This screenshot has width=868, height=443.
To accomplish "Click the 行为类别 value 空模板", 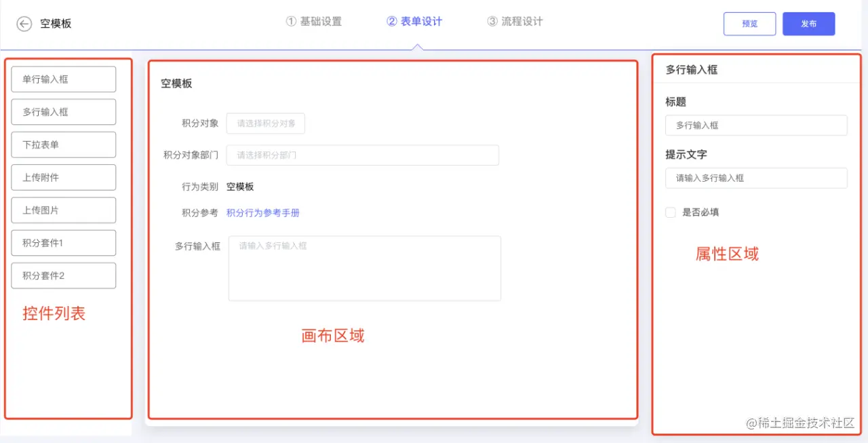I will (240, 187).
